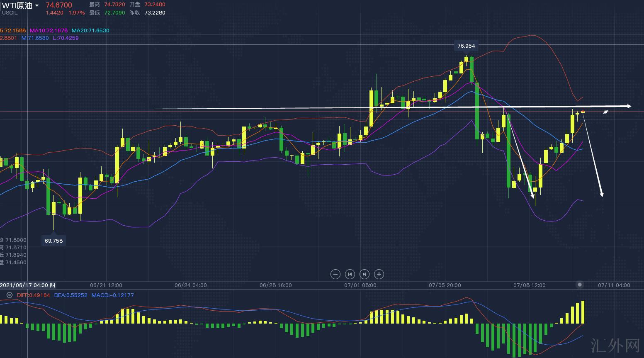Viewport: 644px width, 358px height.
Task: Click the 汇外网 watermark logo
Action: [615, 345]
